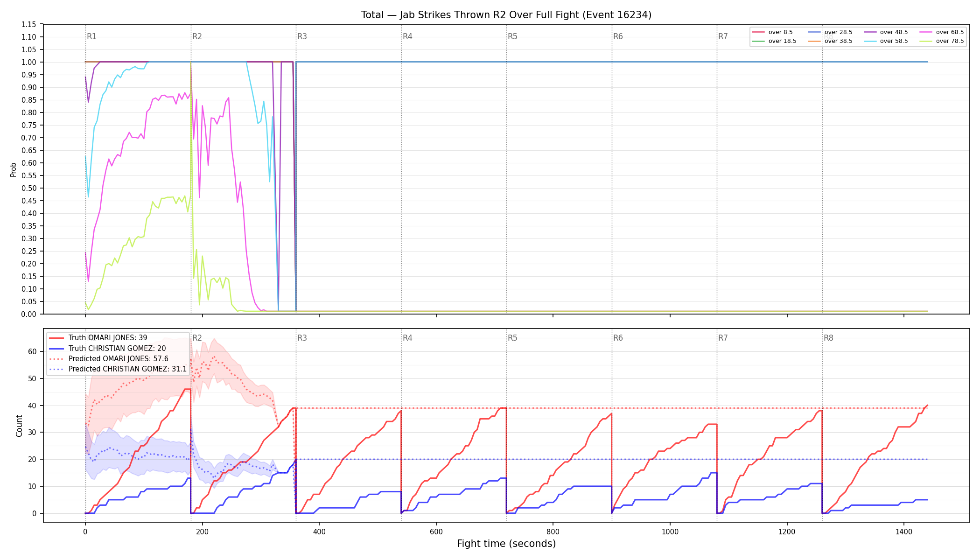This screenshot has width=980, height=560.
Task: Select the R4 round label in probability chart
Action: click(407, 36)
